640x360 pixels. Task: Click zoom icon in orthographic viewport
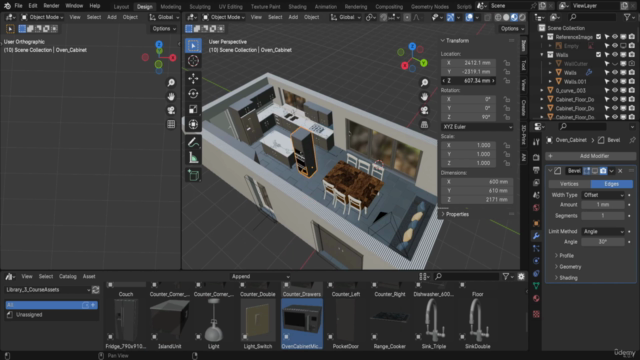coord(171,83)
